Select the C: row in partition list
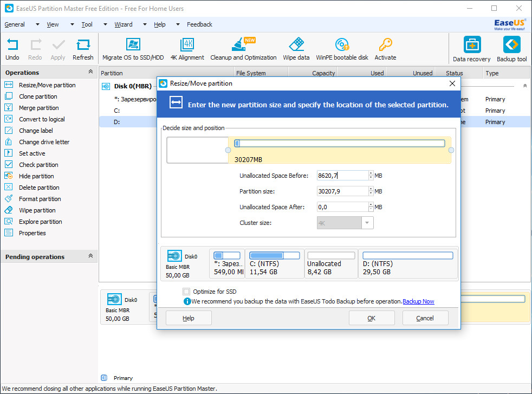The image size is (532, 394). [x=128, y=111]
